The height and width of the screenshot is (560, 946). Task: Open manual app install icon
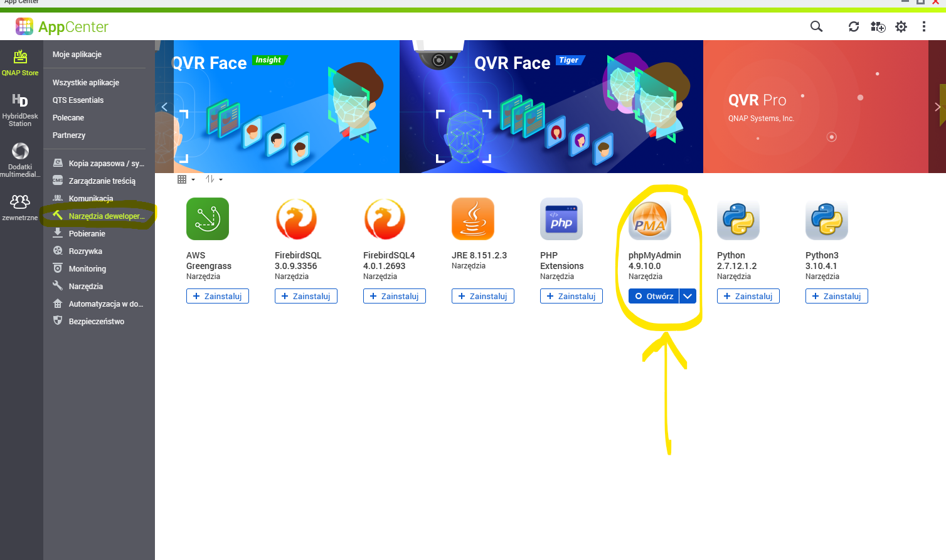(878, 26)
